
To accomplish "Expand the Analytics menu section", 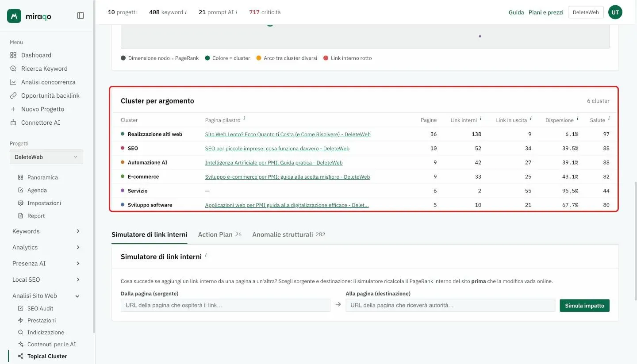I will (46, 247).
